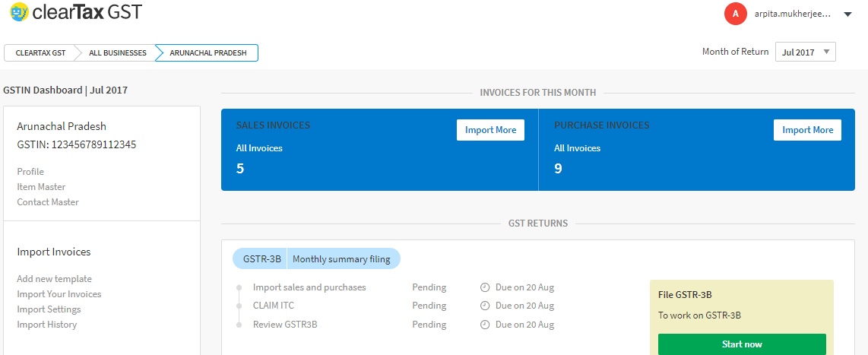Import more sales invoices
Image resolution: width=868 pixels, height=355 pixels.
[490, 130]
